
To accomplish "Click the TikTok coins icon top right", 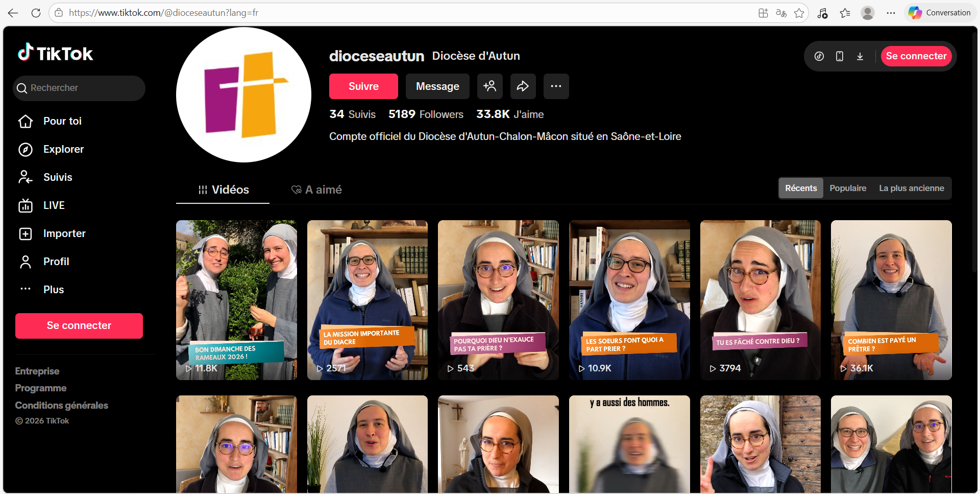I will [x=819, y=56].
